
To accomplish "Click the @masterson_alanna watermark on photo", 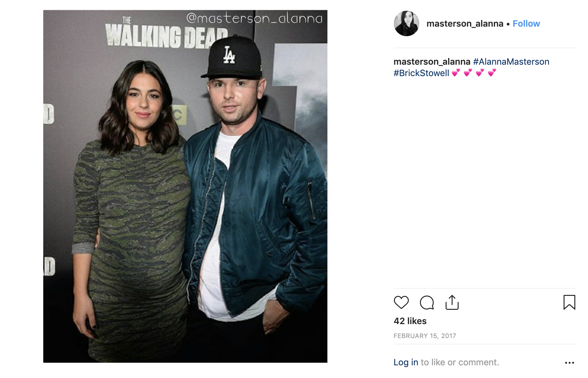I will pyautogui.click(x=254, y=18).
